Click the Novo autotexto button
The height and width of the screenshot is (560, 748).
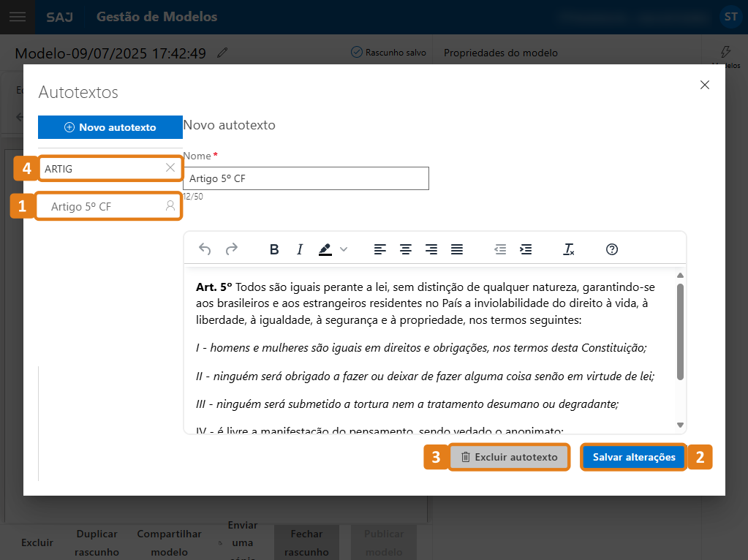pos(110,127)
